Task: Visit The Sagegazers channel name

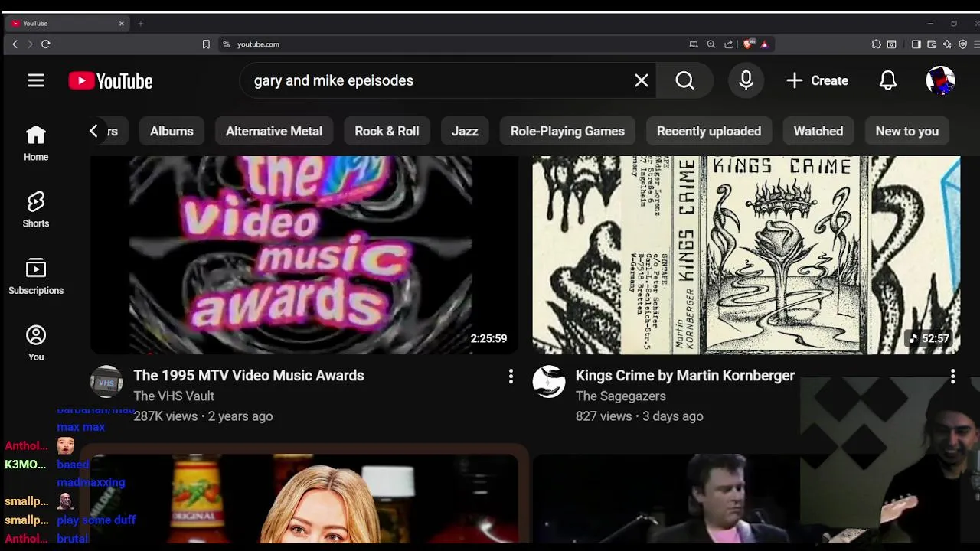Action: coord(621,396)
